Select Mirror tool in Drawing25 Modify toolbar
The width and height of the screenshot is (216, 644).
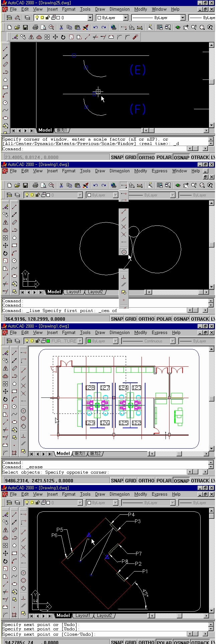pyautogui.click(x=31, y=37)
